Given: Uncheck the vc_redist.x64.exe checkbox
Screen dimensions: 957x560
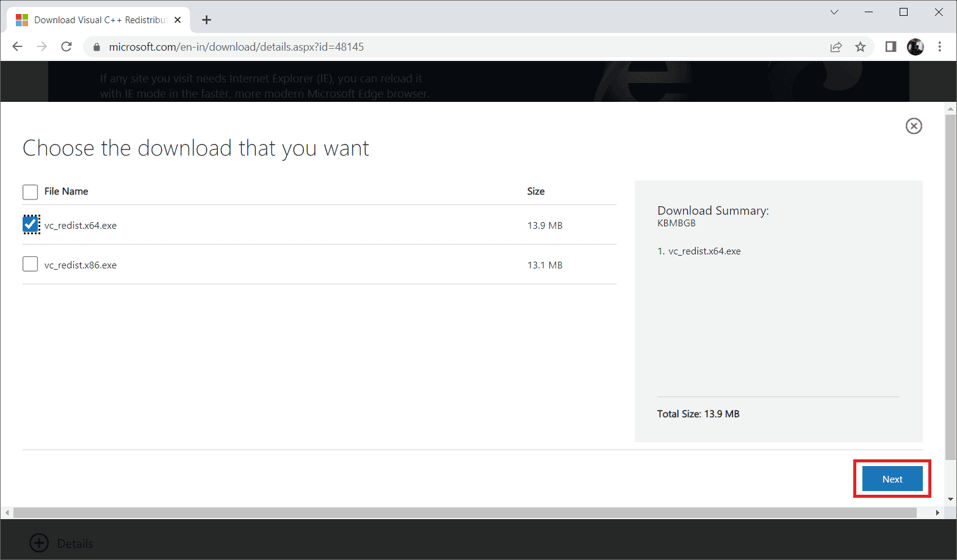Looking at the screenshot, I should pyautogui.click(x=31, y=225).
